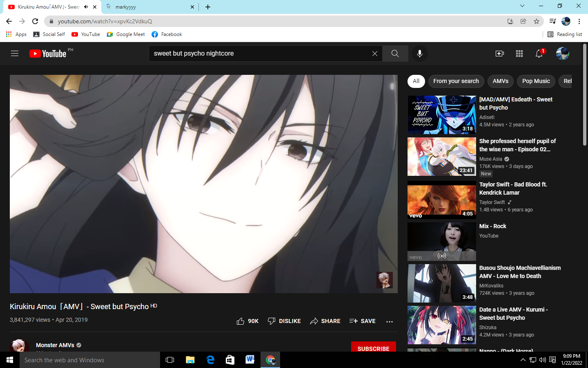Open the Social Self bookmark
588x368 pixels.
pos(49,34)
